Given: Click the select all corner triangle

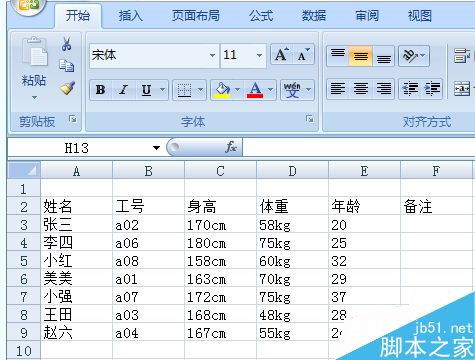Looking at the screenshot, I should coord(24,170).
